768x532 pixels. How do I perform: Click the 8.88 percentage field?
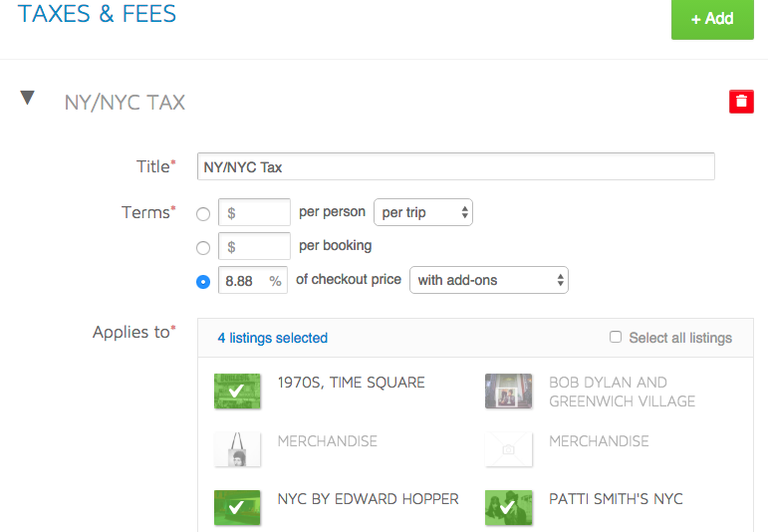253,280
